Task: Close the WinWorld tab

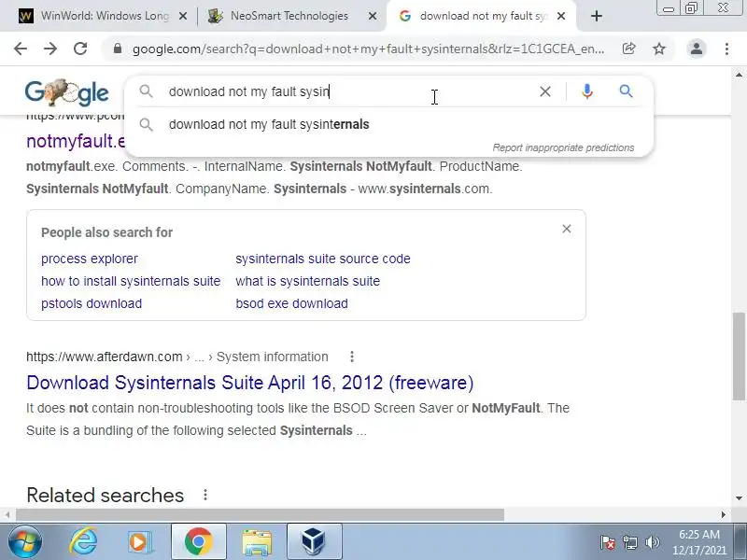Action: point(182,16)
